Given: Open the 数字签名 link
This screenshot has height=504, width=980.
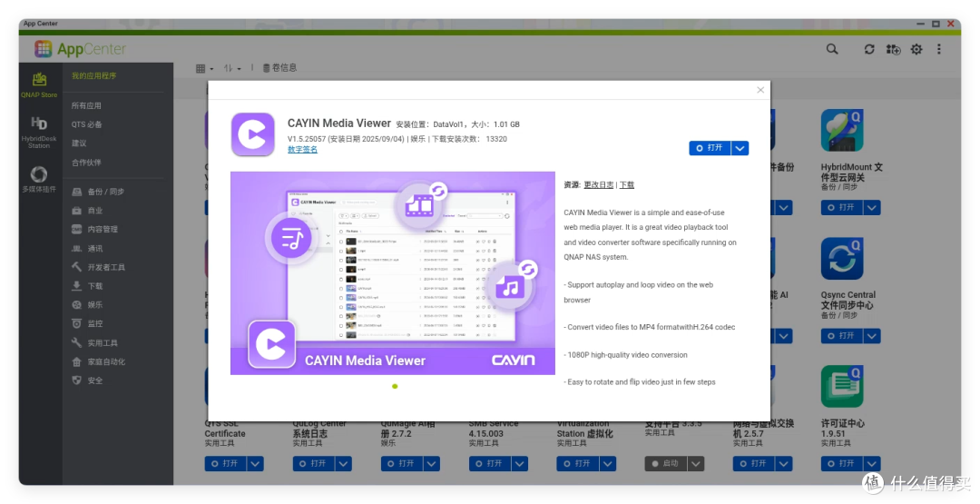Looking at the screenshot, I should pos(302,150).
